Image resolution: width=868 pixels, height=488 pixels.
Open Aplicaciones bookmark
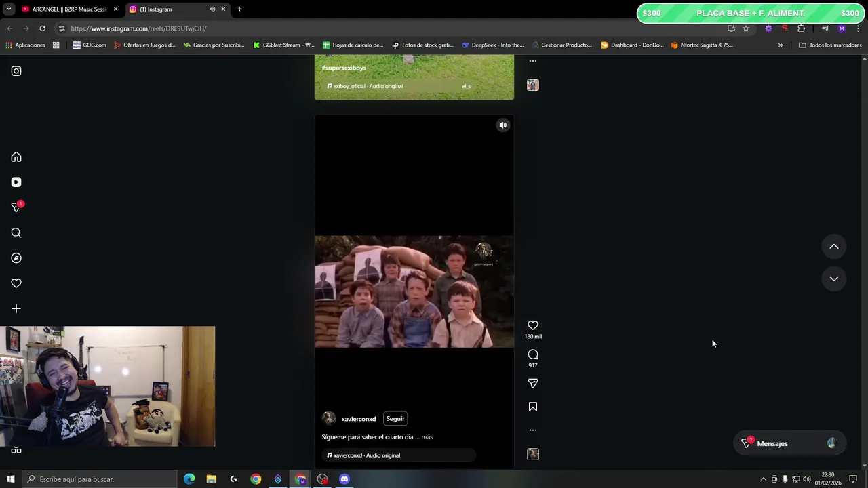(x=25, y=45)
